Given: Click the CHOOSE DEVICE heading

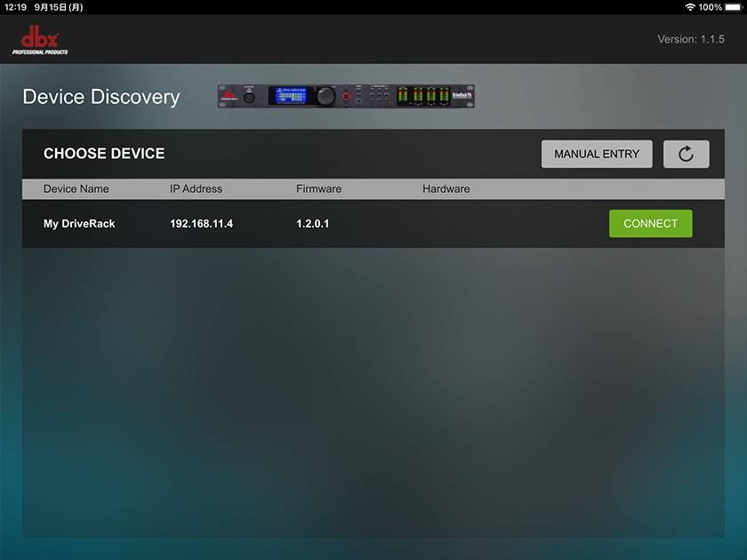Looking at the screenshot, I should point(104,153).
